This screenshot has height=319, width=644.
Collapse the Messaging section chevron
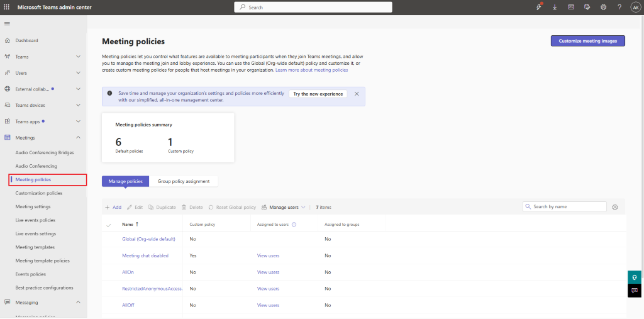(79, 302)
